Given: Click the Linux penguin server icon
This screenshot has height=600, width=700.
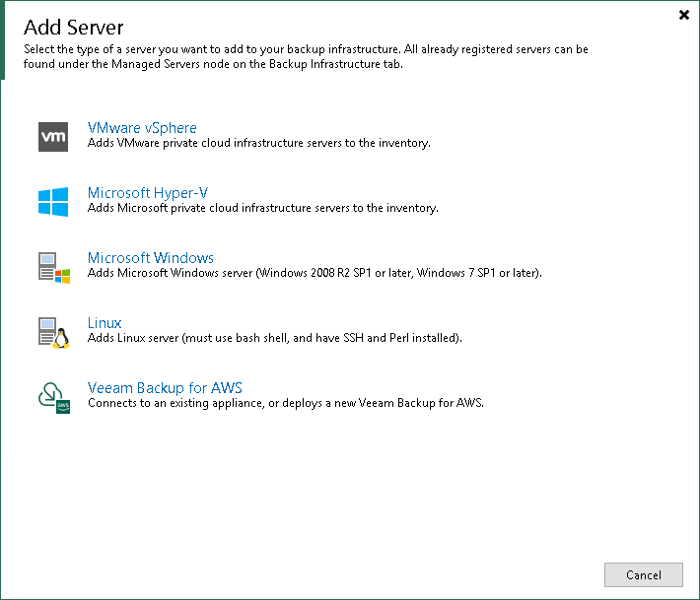Looking at the screenshot, I should pos(54,333).
